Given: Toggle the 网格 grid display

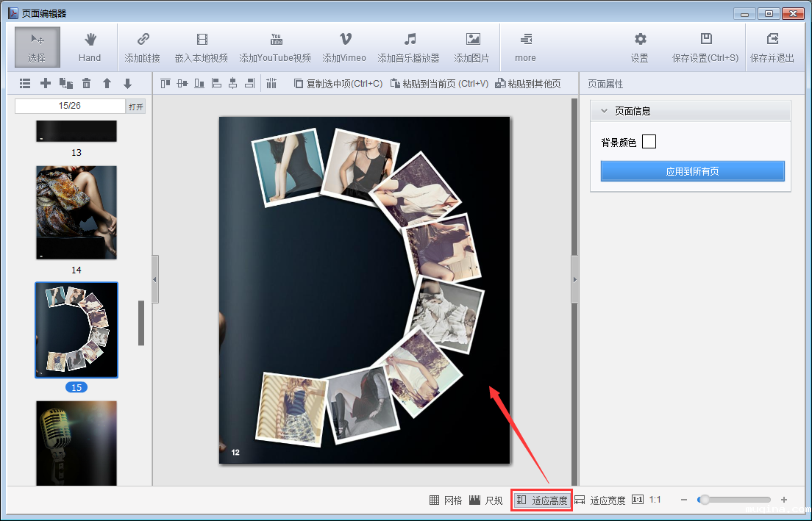Looking at the screenshot, I should pos(446,500).
